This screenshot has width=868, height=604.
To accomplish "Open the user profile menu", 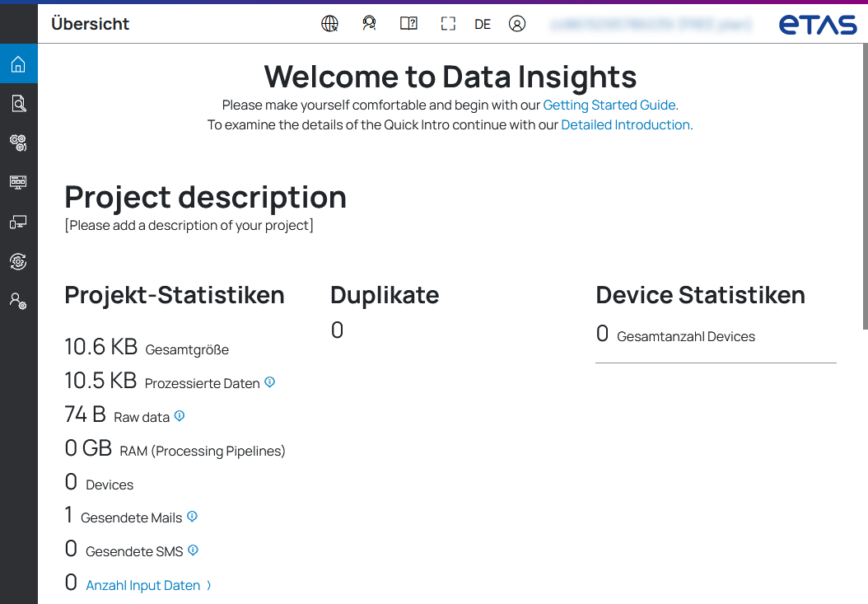I will pyautogui.click(x=517, y=24).
